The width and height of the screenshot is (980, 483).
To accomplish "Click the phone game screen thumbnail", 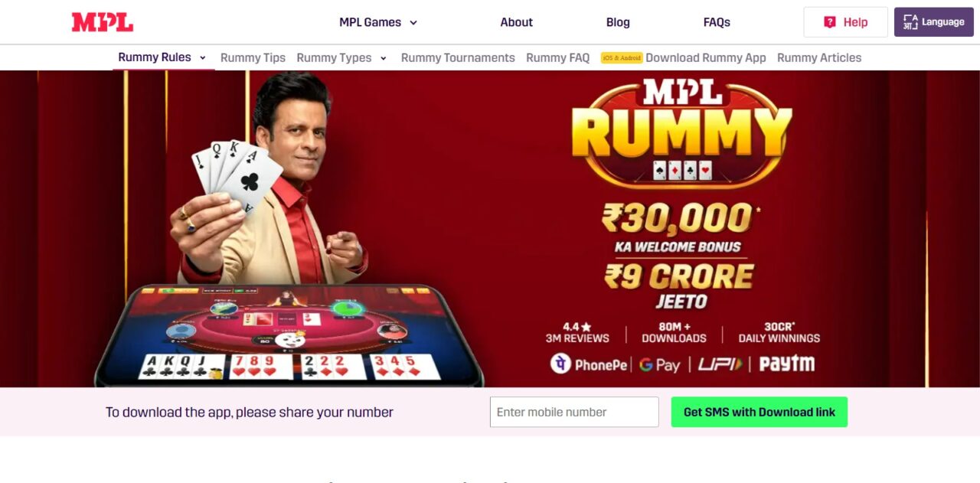I will click(289, 335).
